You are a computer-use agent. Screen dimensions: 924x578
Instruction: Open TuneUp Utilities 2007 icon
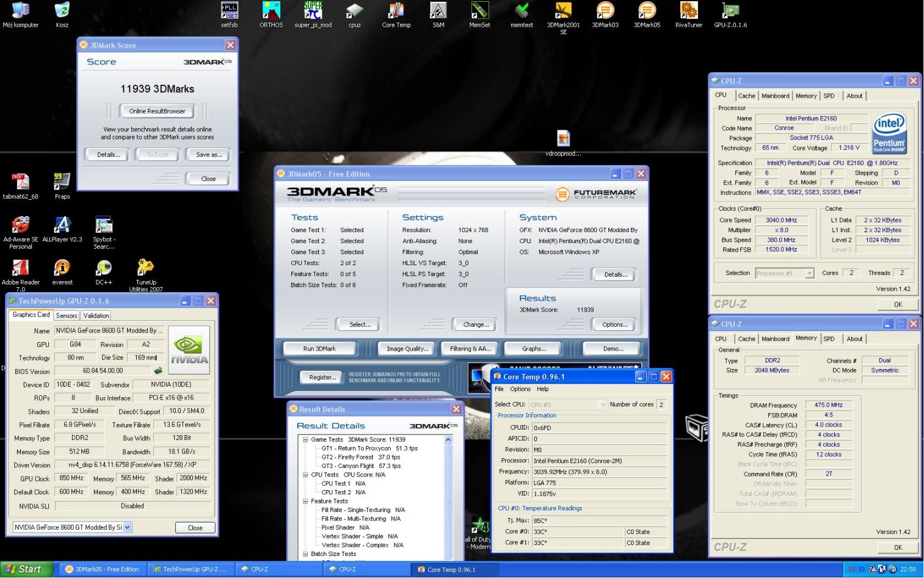pos(145,276)
